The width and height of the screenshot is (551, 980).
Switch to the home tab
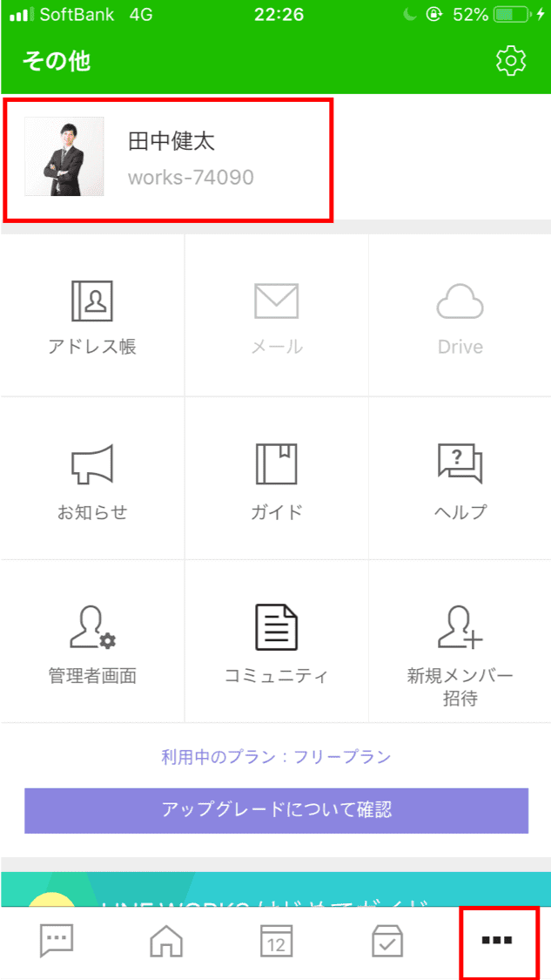coord(166,941)
